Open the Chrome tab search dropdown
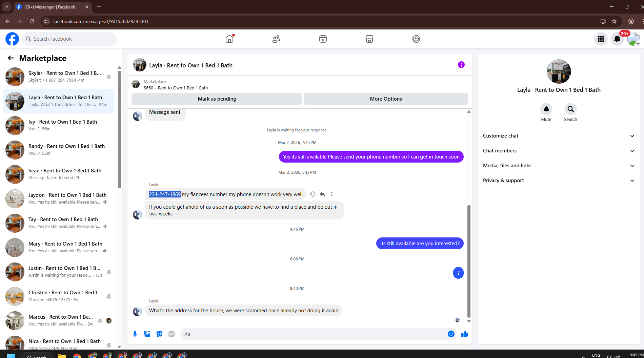This screenshot has width=644, height=358. click(x=6, y=7)
